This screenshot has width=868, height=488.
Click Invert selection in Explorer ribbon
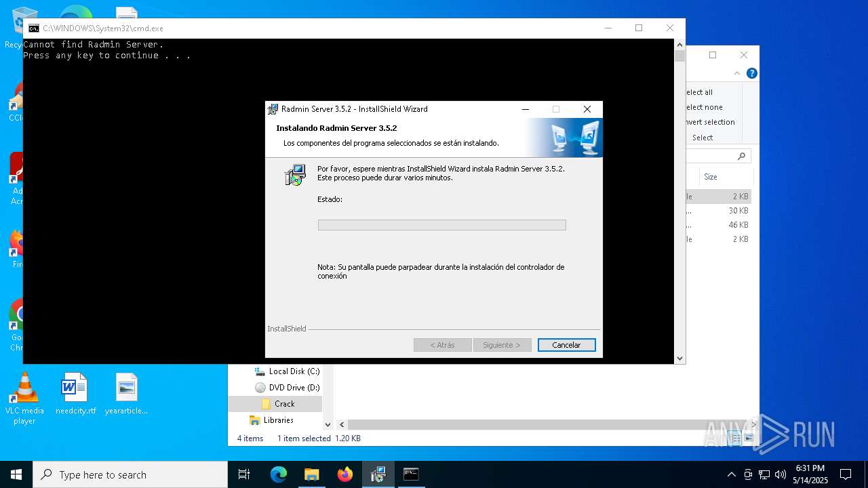(x=710, y=122)
